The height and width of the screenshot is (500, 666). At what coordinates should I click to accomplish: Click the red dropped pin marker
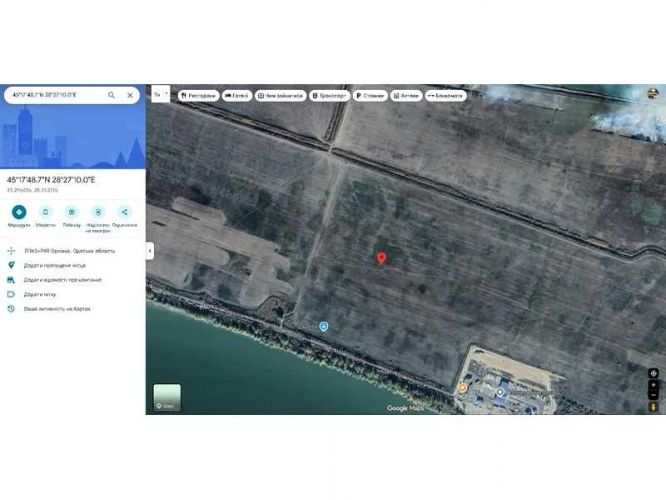[381, 258]
